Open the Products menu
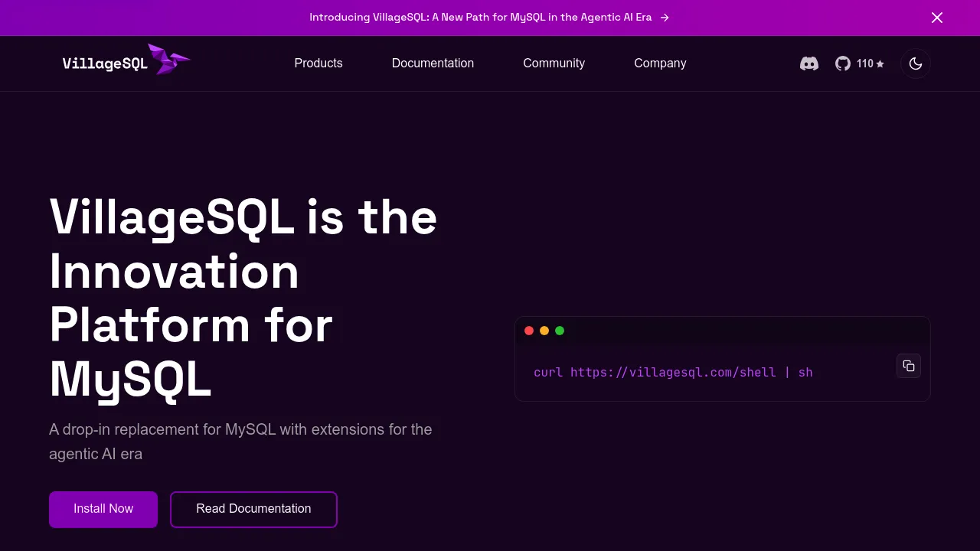Image resolution: width=980 pixels, height=551 pixels. (318, 64)
